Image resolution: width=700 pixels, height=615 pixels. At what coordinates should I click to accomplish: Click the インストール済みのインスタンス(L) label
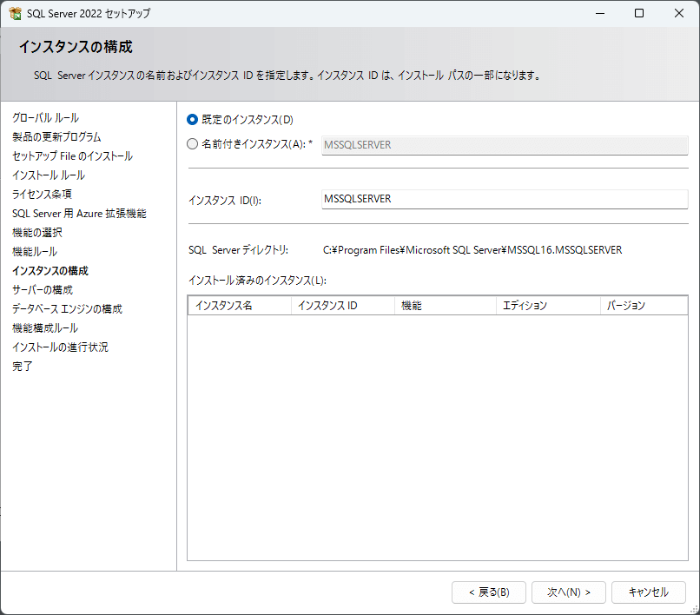tap(257, 281)
